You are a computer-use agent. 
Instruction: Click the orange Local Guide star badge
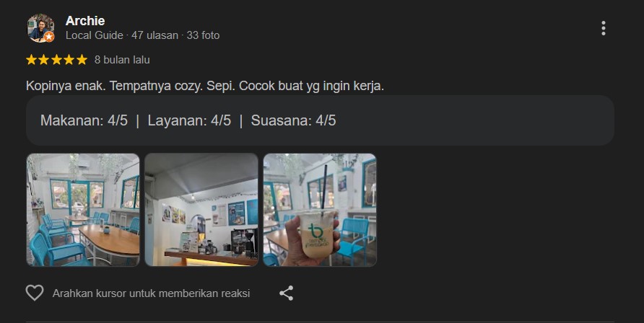click(x=49, y=37)
